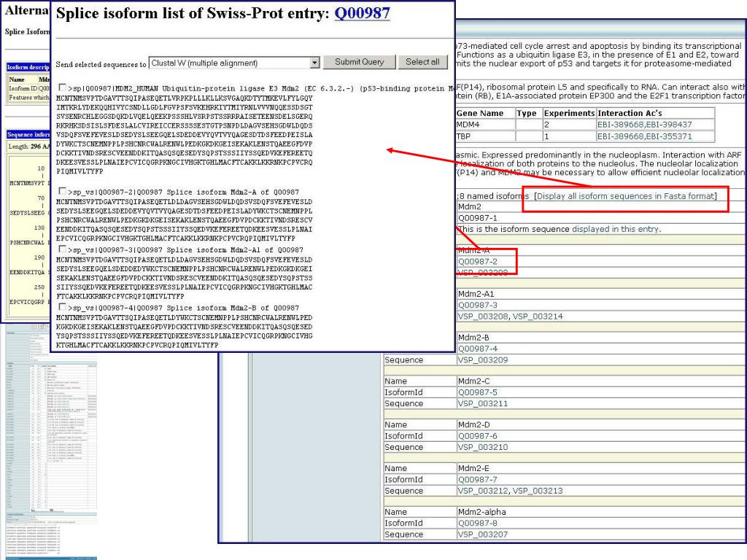Click the small entry page thumbnail at left
Viewport: 747px width, 560px height.
click(51, 443)
